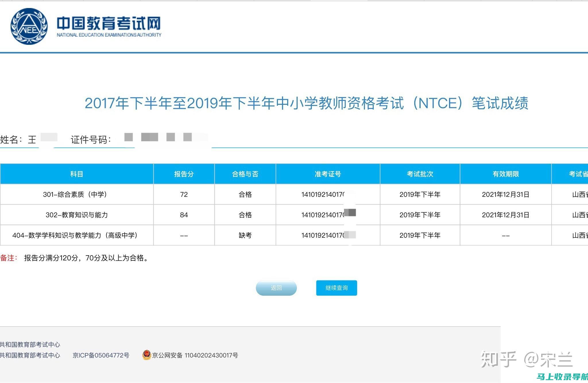Open the 京ICP备05064772号 link
The image size is (588, 383).
[x=101, y=355]
